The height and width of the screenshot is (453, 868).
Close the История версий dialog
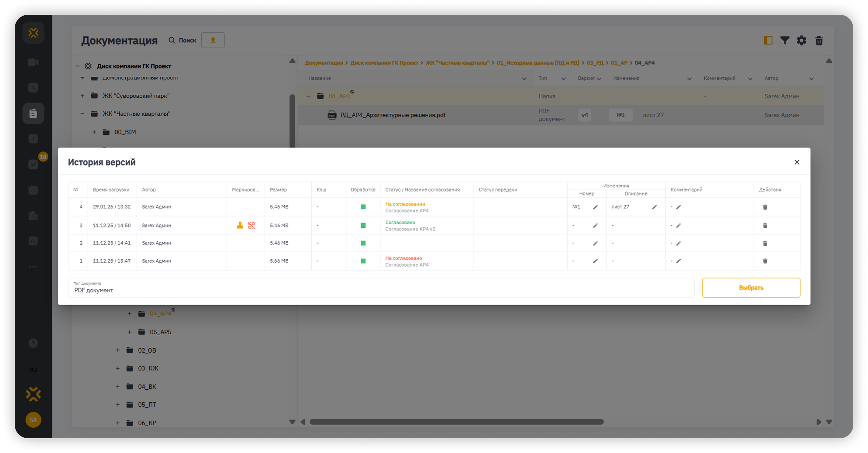tap(797, 162)
